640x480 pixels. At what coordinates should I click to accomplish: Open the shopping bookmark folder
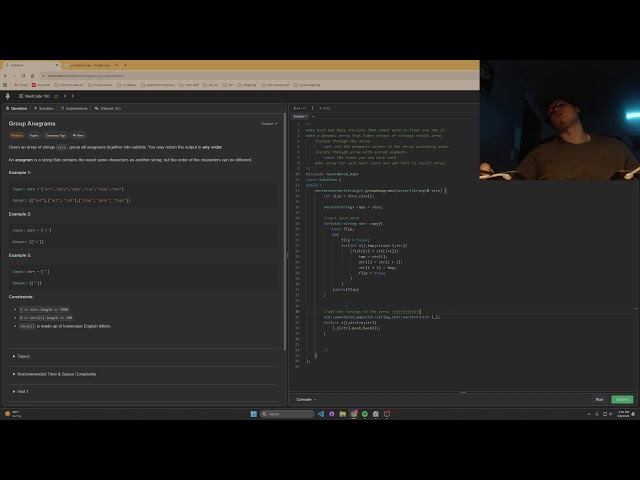click(247, 85)
